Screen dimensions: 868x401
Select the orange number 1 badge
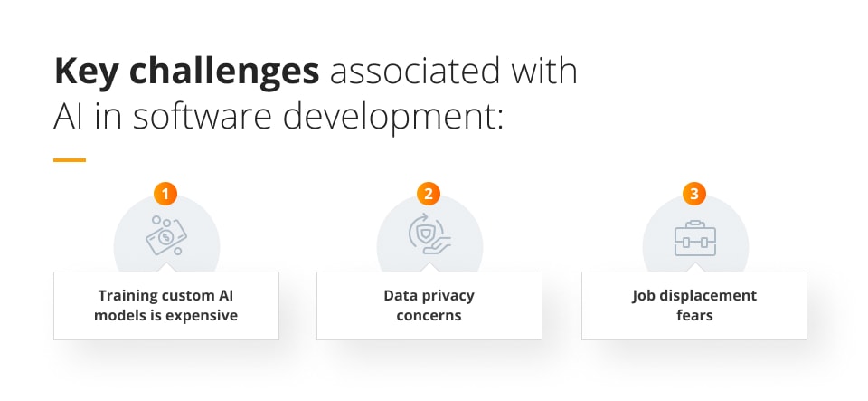(165, 193)
